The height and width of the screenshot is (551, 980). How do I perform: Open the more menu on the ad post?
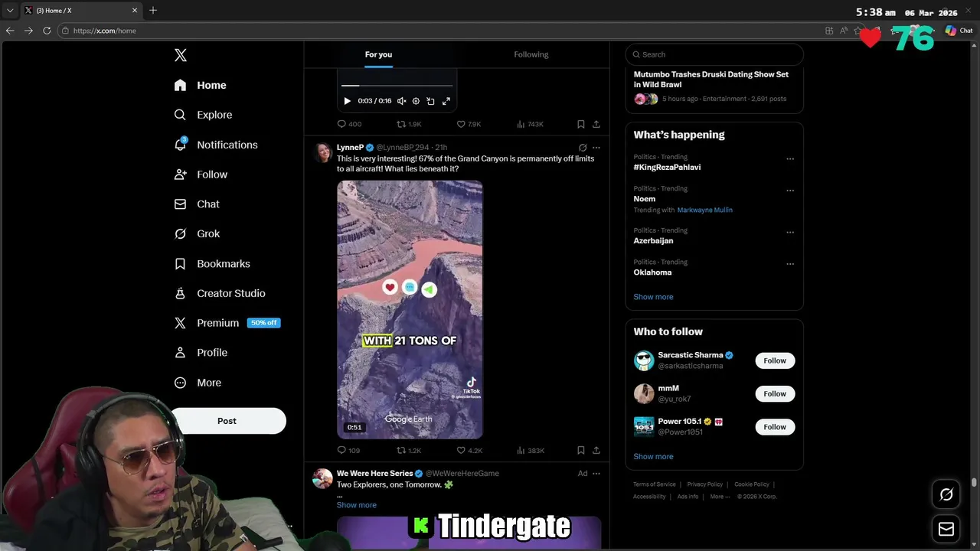(596, 474)
